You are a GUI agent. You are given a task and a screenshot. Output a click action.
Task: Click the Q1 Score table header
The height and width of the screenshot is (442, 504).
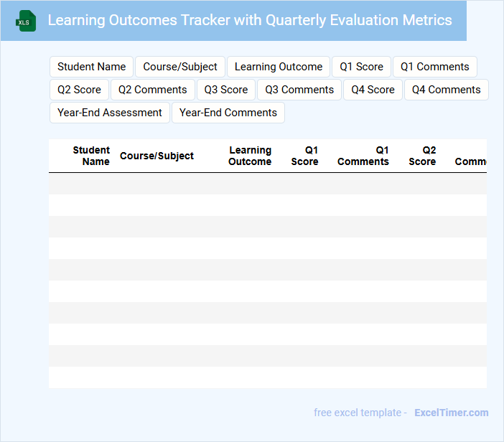pos(305,156)
